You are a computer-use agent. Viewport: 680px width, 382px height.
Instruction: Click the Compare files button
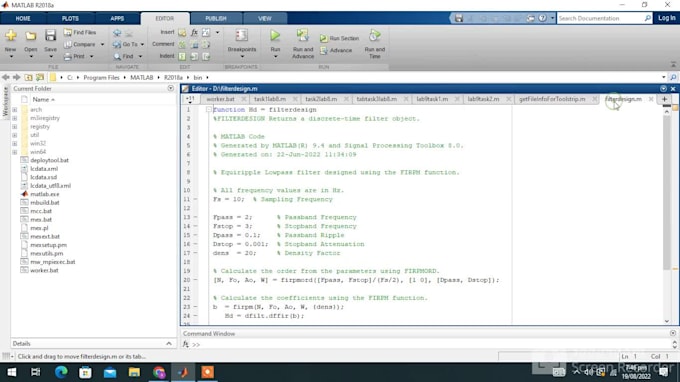[x=80, y=44]
